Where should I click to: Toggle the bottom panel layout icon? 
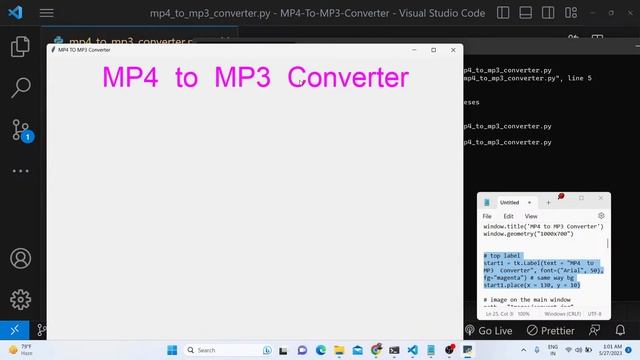[x=525, y=13]
